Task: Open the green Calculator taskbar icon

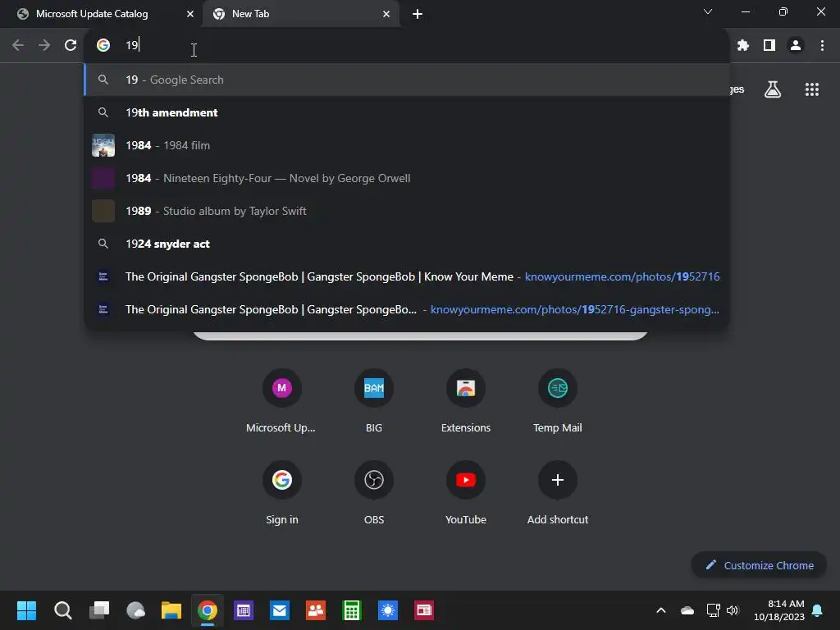Action: [352, 610]
